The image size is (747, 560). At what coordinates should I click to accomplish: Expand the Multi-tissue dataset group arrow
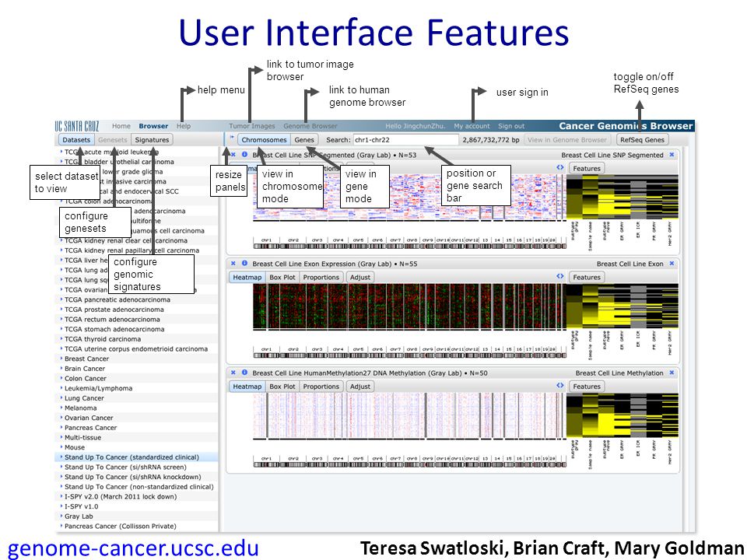(x=61, y=437)
